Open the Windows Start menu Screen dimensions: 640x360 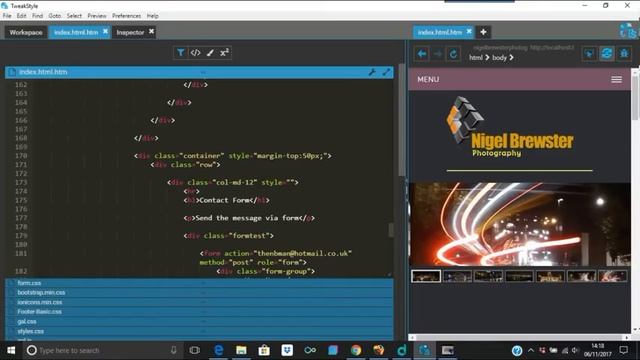click(11, 350)
